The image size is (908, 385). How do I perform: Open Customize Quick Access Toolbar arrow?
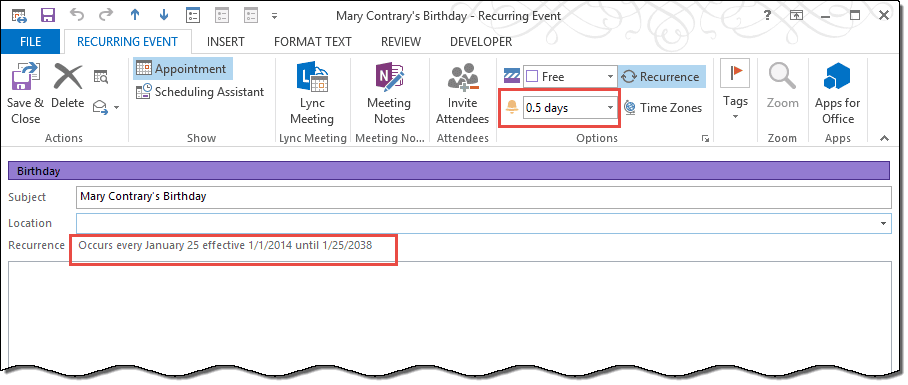coord(274,16)
